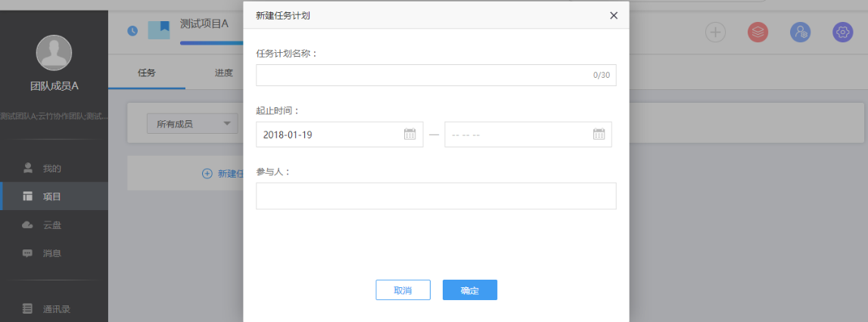Viewport: 868px width, 322px height.
Task: Click the 参与人 input box
Action: (x=436, y=196)
